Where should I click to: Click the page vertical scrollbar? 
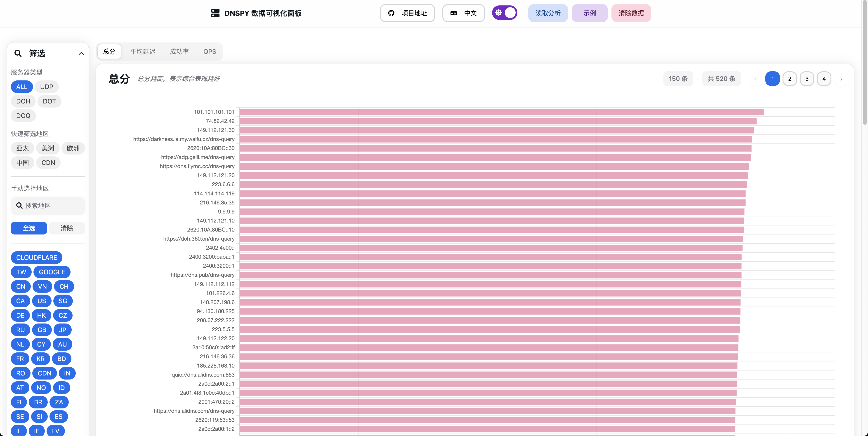tap(865, 63)
